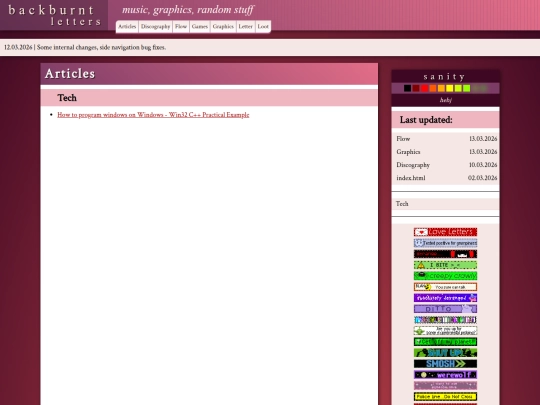Click the 'SHUT UP!' green badge
540x405 pixels.
tap(445, 353)
